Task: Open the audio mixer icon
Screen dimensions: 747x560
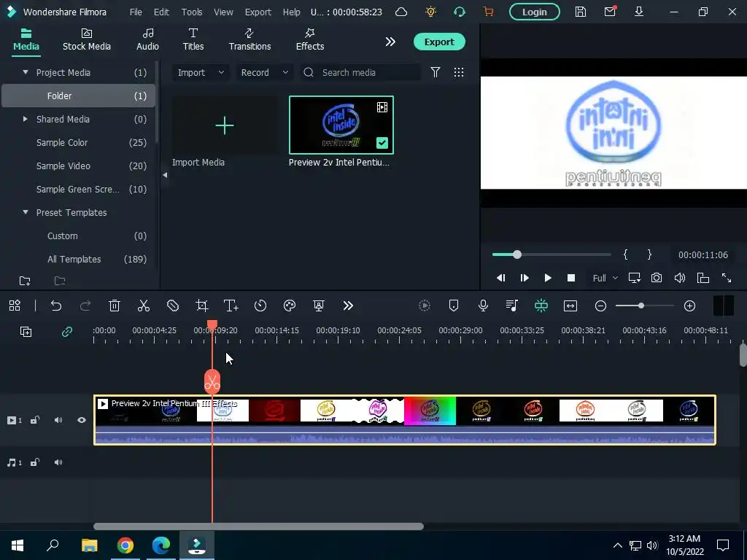Action: [x=512, y=306]
